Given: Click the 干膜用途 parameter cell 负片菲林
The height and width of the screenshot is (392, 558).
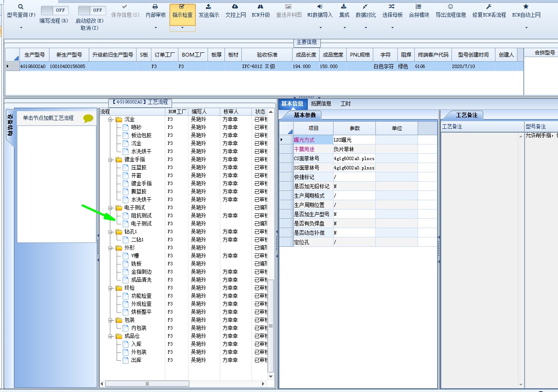Looking at the screenshot, I should click(354, 149).
